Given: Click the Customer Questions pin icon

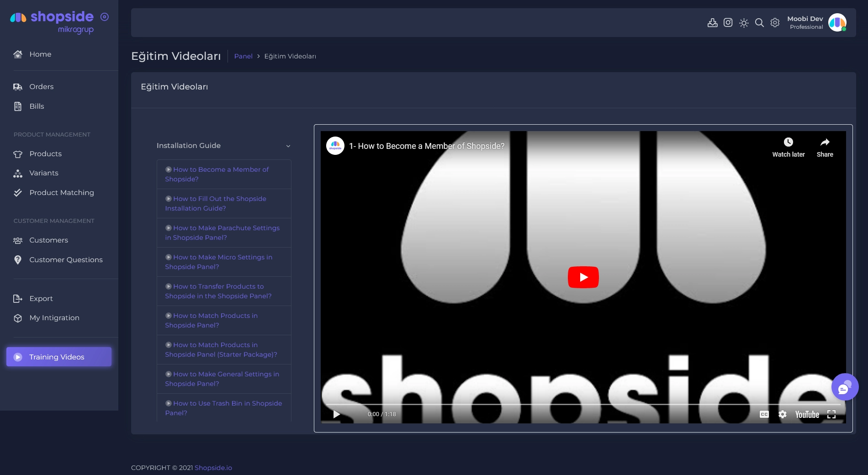Looking at the screenshot, I should click(18, 260).
